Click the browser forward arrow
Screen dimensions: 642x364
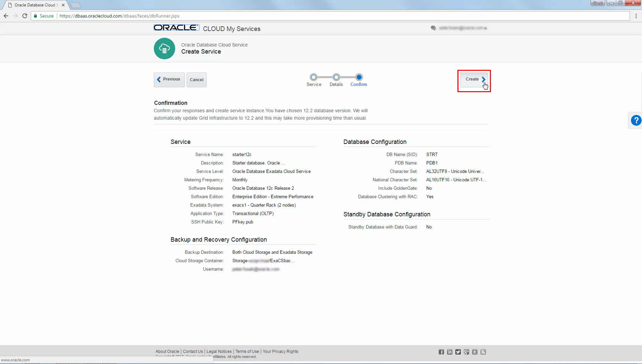coord(15,16)
